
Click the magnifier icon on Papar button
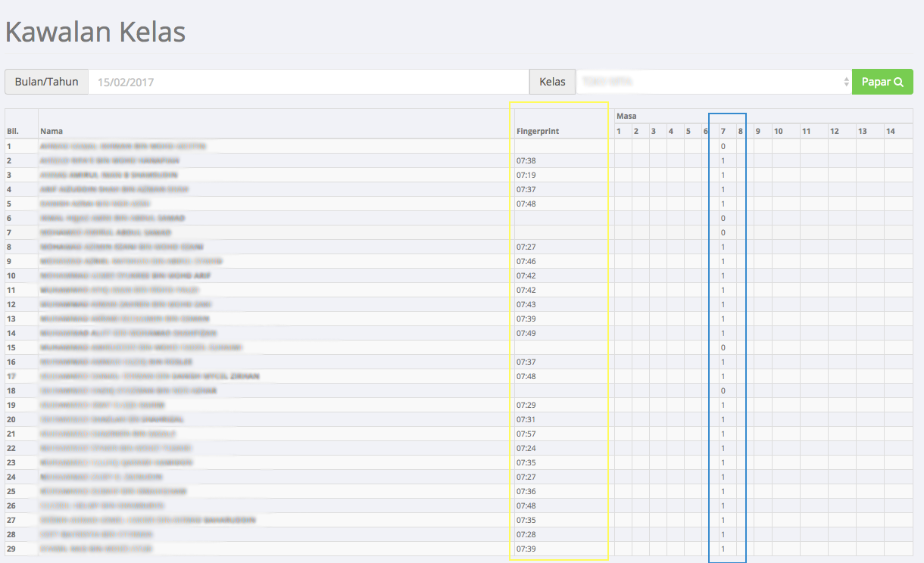(x=899, y=82)
